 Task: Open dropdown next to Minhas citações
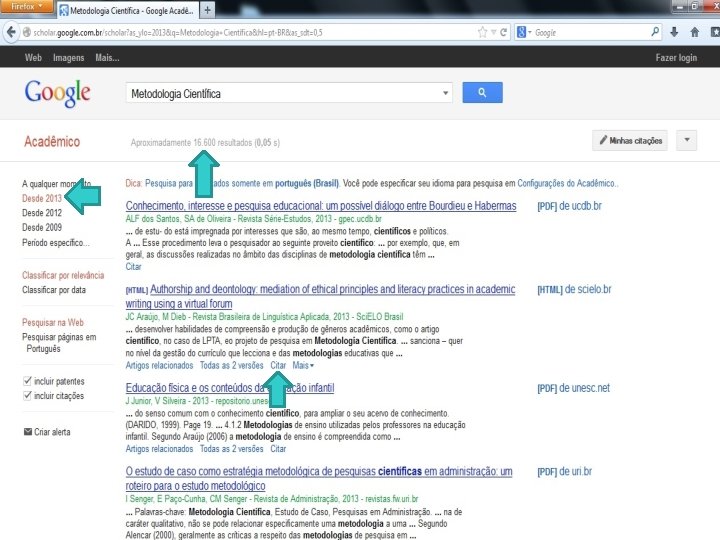coord(686,140)
